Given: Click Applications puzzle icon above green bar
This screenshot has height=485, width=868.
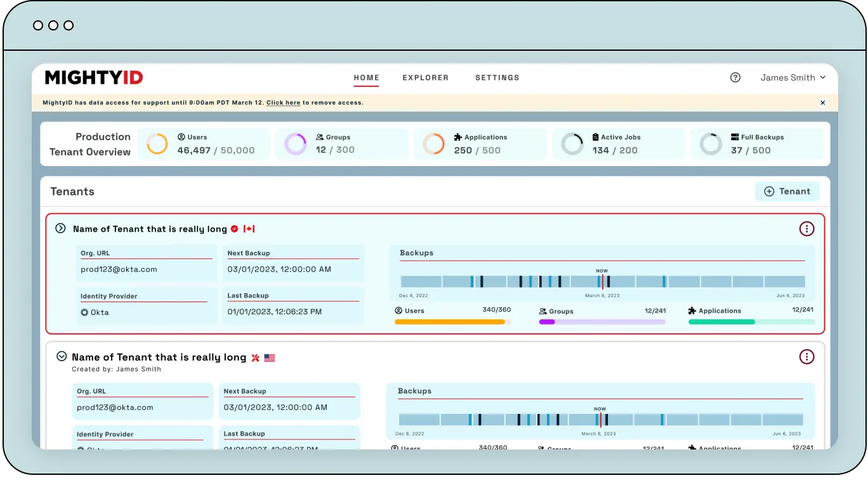Looking at the screenshot, I should 692,311.
